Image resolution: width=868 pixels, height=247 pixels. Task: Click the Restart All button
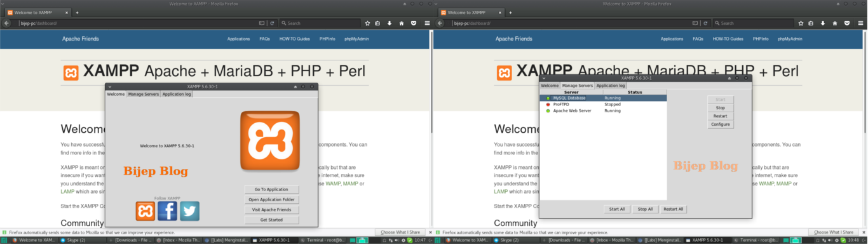coord(673,209)
